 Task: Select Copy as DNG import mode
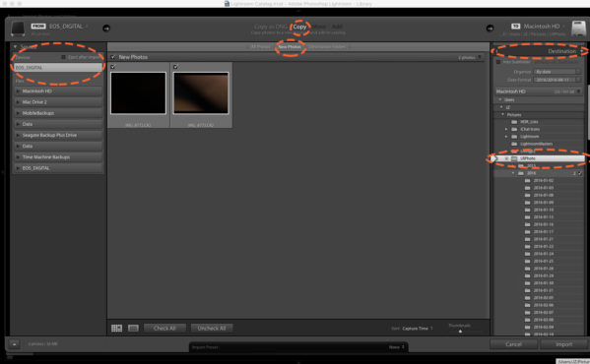pos(271,27)
